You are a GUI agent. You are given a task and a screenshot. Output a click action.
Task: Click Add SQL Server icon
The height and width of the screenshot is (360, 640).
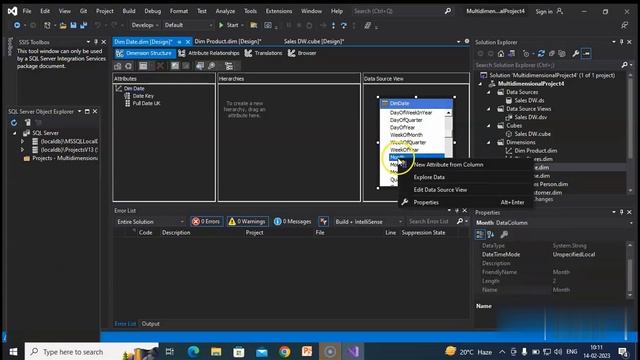point(27,122)
